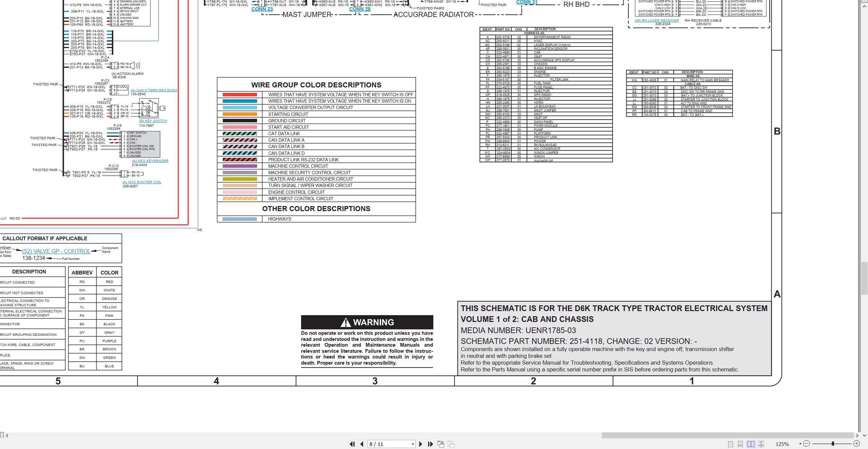The width and height of the screenshot is (868, 449).
Task: Open the CONN 28 link
Action: click(x=360, y=9)
